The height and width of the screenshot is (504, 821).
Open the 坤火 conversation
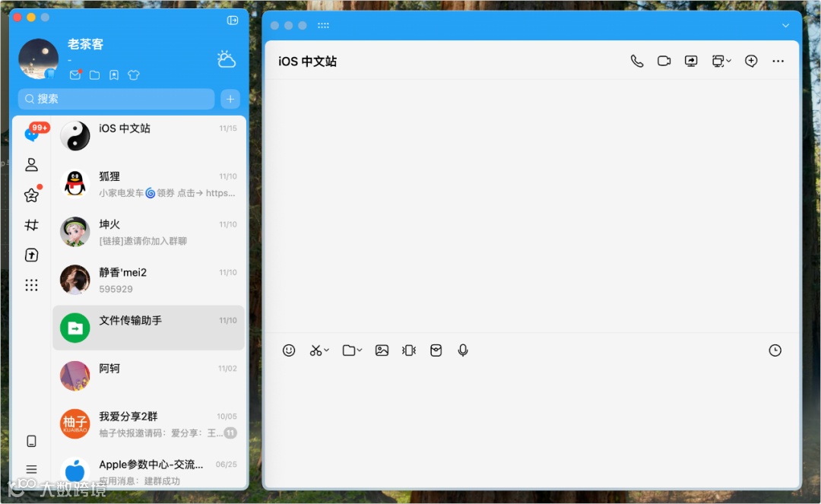pyautogui.click(x=149, y=232)
